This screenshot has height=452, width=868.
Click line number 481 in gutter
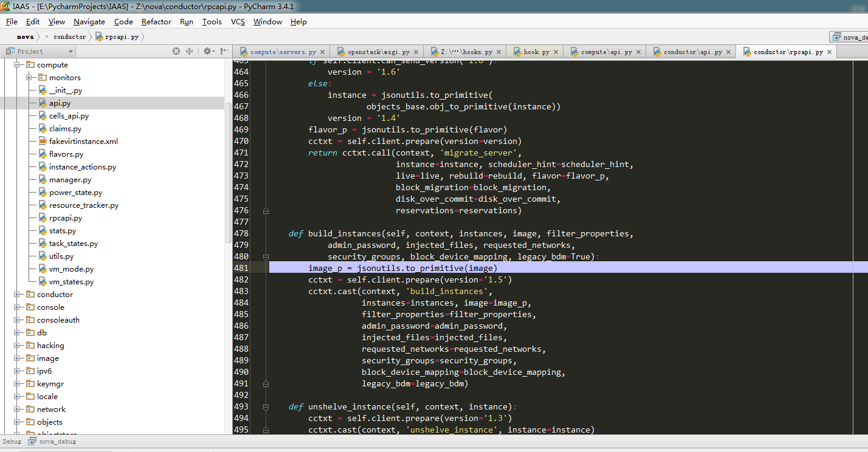241,268
